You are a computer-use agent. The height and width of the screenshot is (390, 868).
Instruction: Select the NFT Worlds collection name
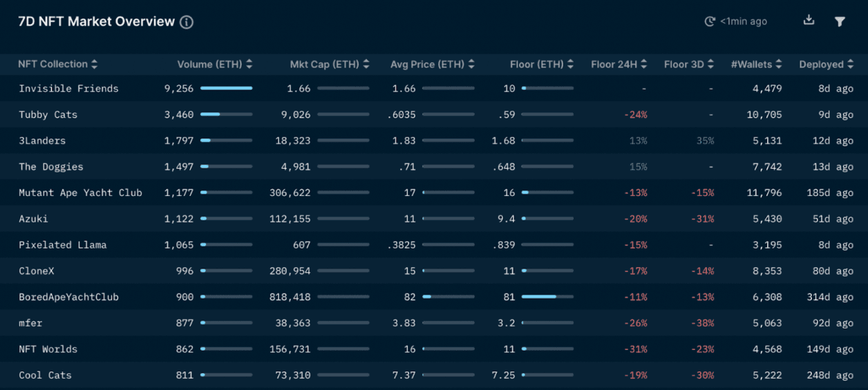(x=48, y=349)
